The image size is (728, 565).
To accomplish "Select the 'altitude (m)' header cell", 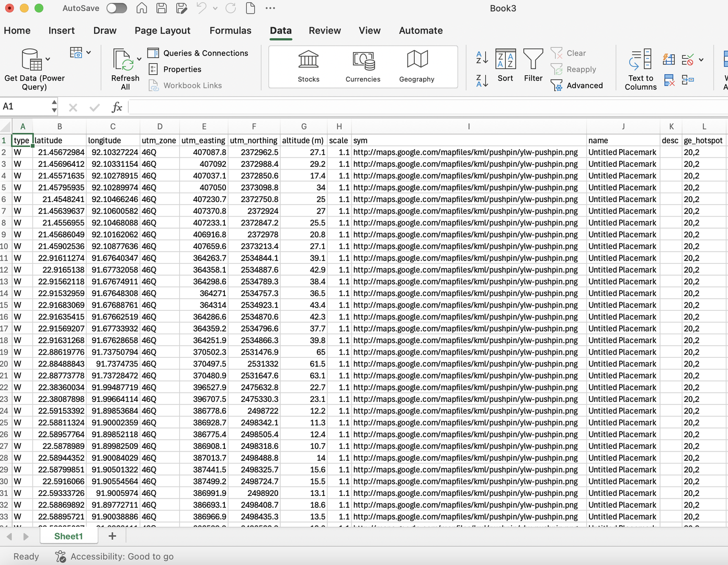I will pyautogui.click(x=304, y=140).
